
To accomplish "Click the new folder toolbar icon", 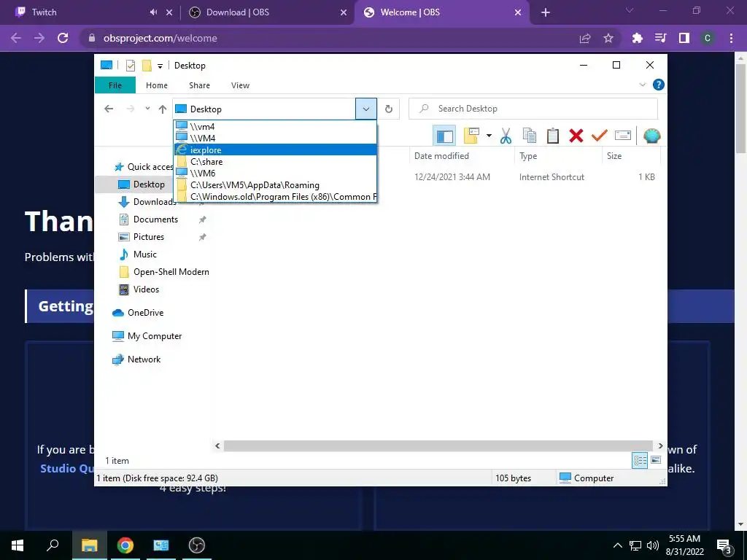I will pos(471,136).
